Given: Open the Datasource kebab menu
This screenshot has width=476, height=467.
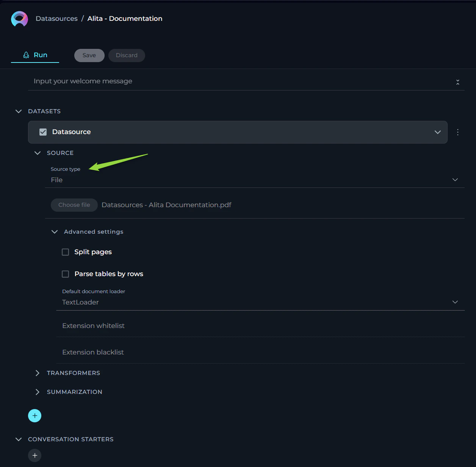Looking at the screenshot, I should pos(458,132).
